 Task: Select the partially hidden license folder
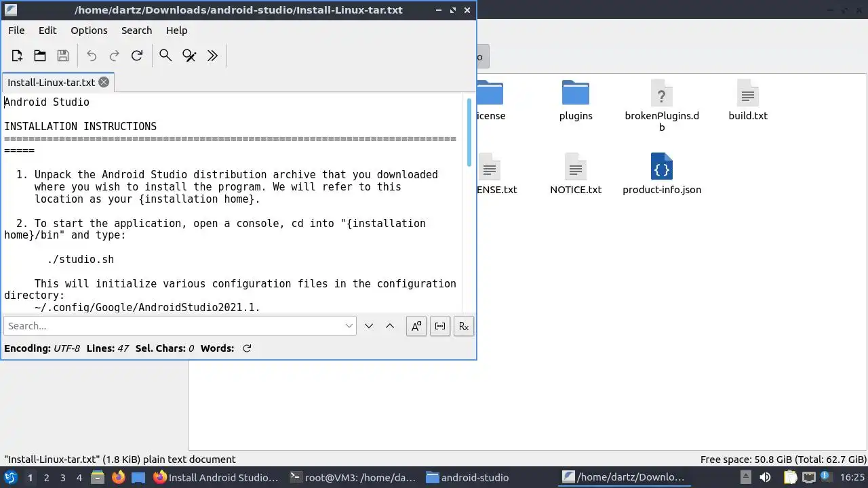[x=490, y=100]
